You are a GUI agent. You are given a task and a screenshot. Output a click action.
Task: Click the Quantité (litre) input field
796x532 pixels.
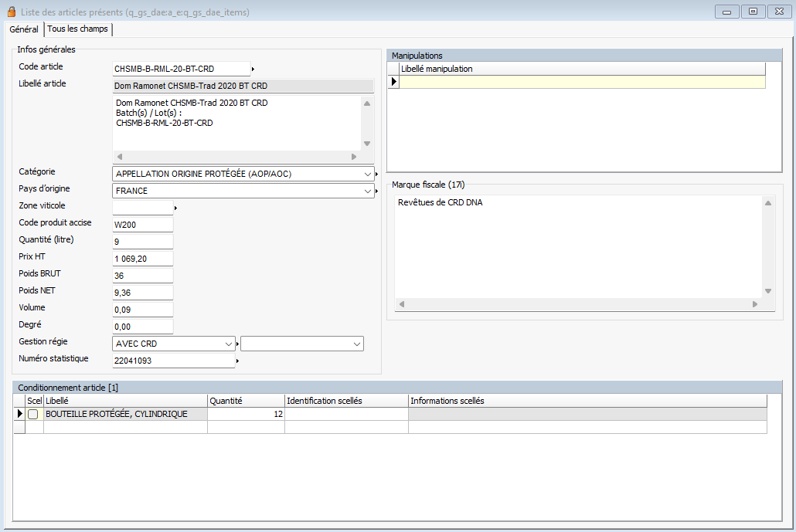[x=143, y=242]
